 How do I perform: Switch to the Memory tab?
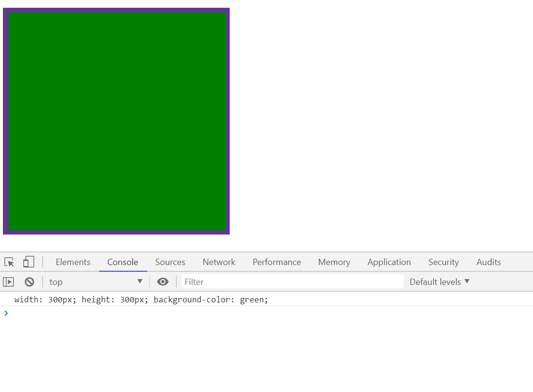pyautogui.click(x=334, y=262)
